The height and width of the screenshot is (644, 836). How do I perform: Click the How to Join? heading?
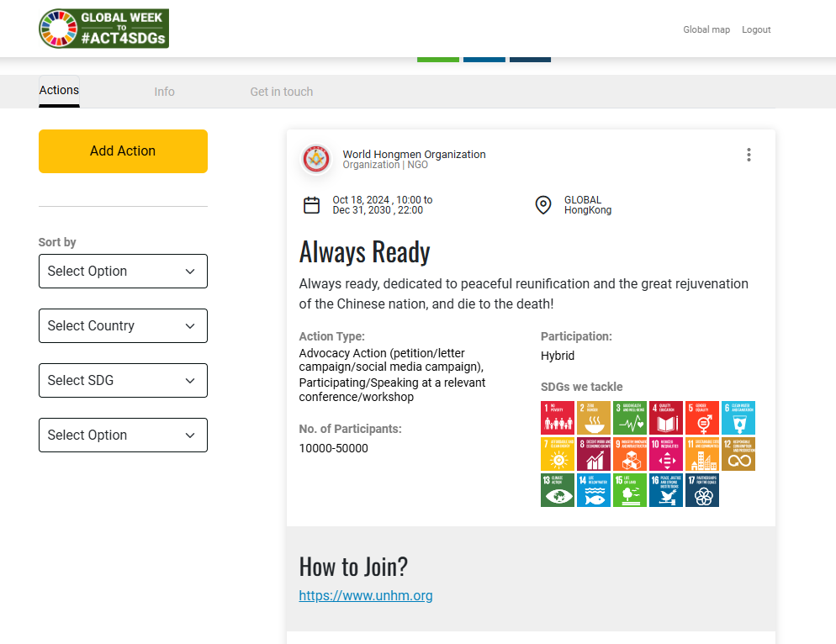coord(353,566)
